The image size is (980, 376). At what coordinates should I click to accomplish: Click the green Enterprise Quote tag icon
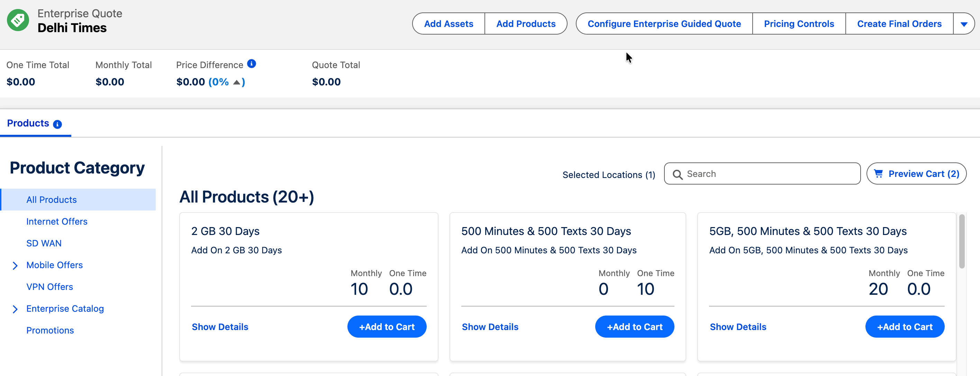tap(18, 20)
